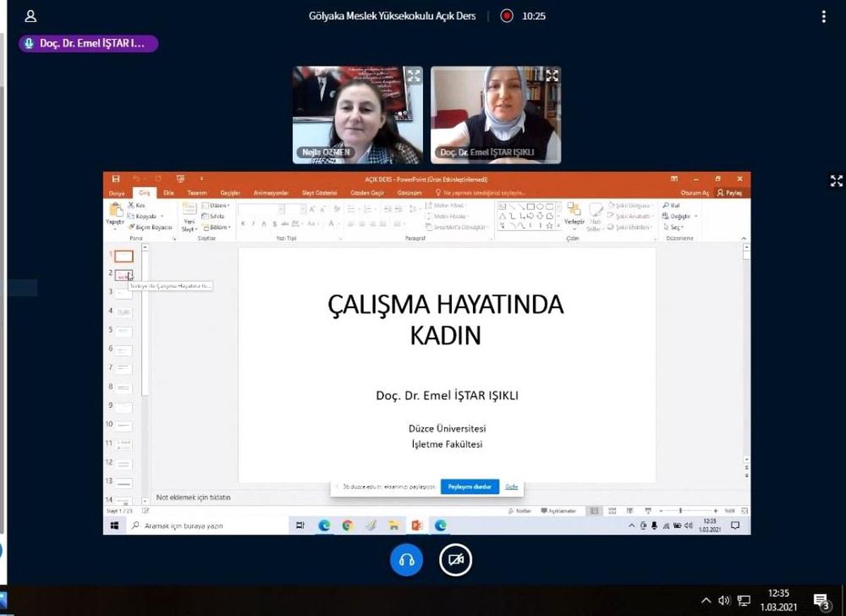
Task: Click the notes area Not eklemek için tıklatın
Action: (193, 497)
